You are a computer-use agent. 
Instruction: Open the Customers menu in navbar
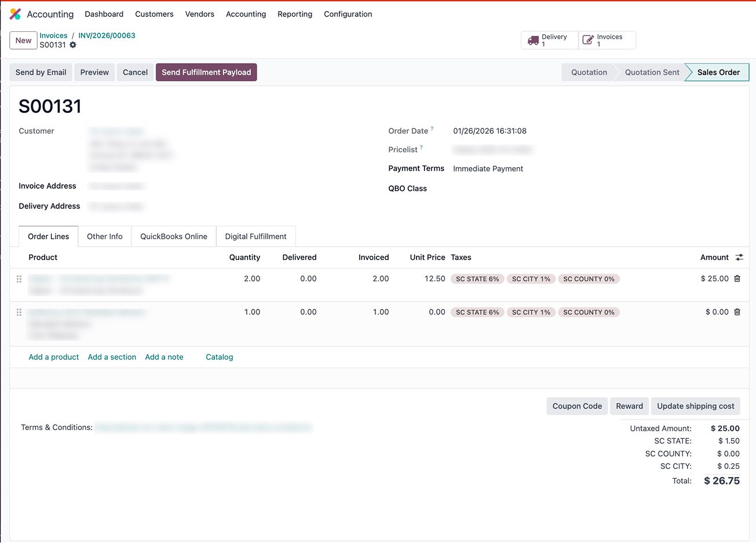coord(154,14)
